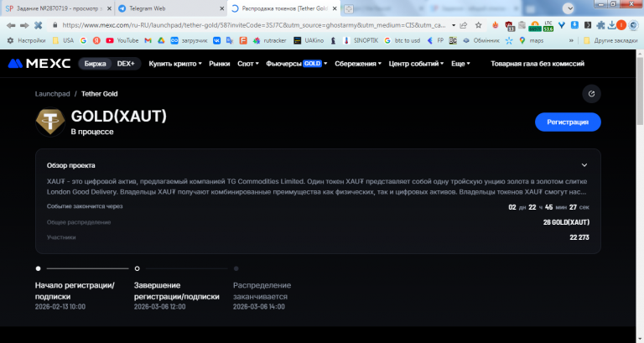The image size is (644, 343).
Task: Open the extensions puzzle icon
Action: 600,25
